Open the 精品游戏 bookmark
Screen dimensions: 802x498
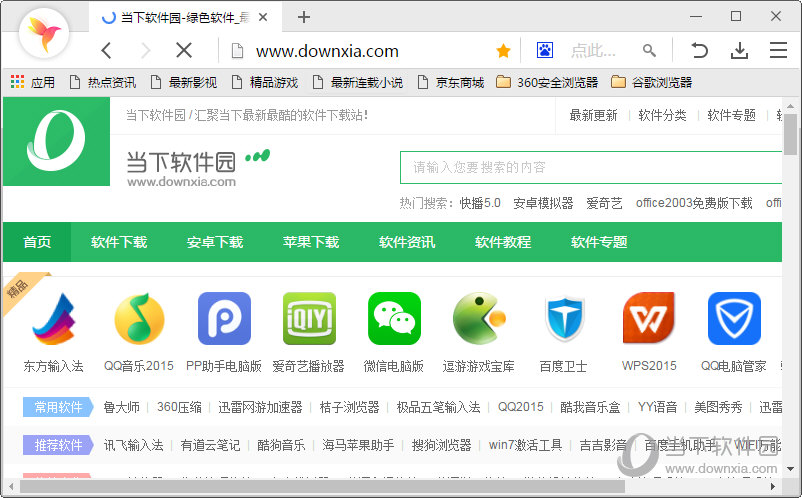[265, 82]
